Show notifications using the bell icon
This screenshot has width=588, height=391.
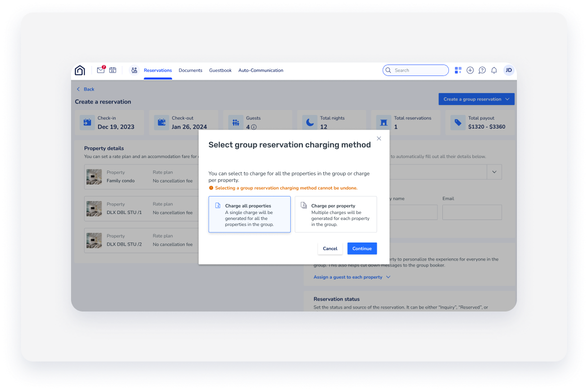click(x=494, y=70)
